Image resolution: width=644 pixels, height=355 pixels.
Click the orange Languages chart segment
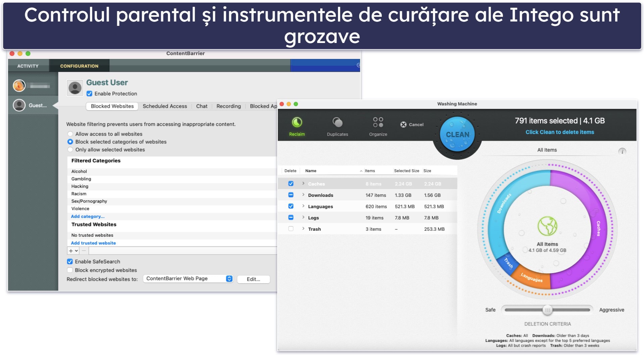pyautogui.click(x=531, y=277)
